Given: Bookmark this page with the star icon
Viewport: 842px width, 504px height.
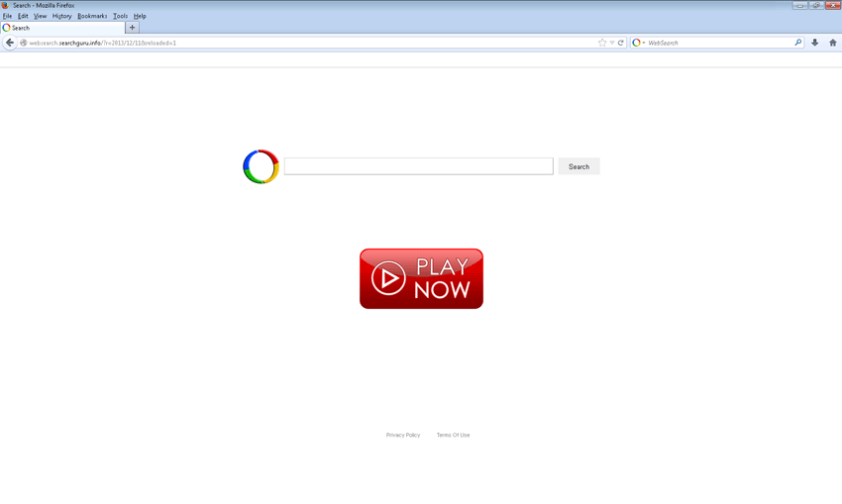Looking at the screenshot, I should pos(601,43).
